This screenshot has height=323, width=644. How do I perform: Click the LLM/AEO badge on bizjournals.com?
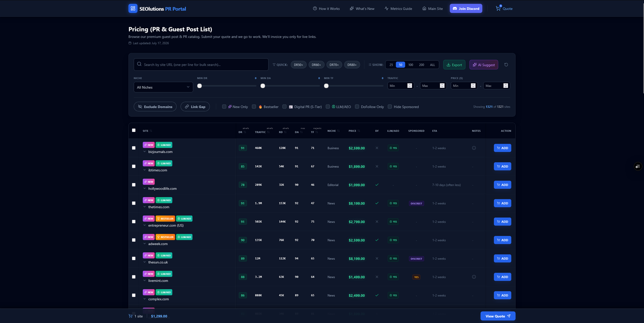coord(164,145)
